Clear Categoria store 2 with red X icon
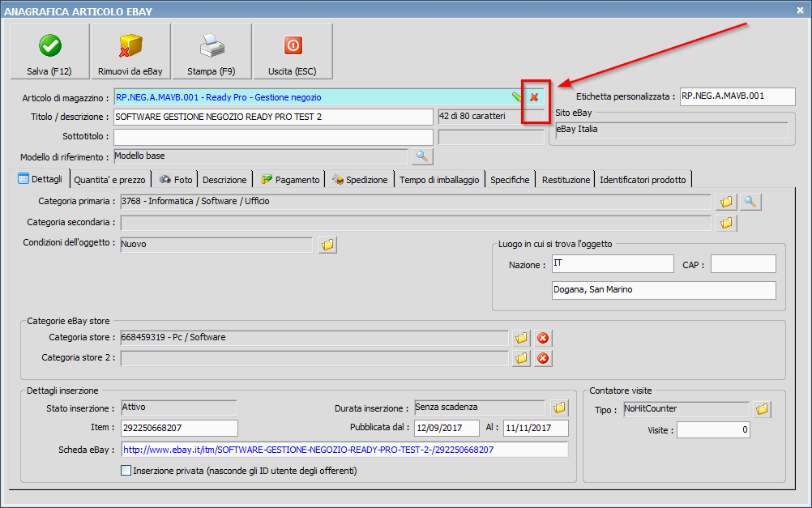 [x=543, y=358]
